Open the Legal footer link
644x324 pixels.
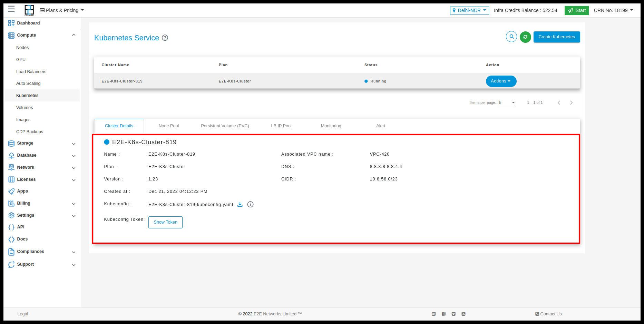tap(23, 314)
